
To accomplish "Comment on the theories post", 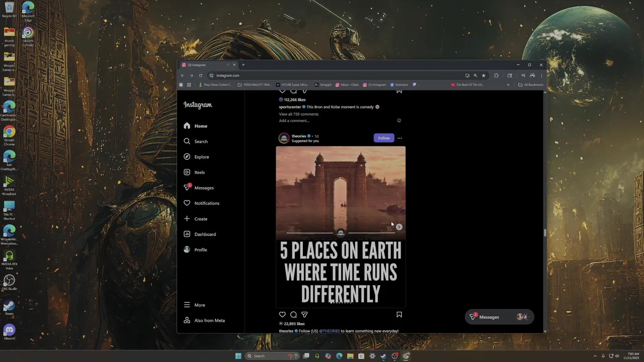I will pos(293,315).
